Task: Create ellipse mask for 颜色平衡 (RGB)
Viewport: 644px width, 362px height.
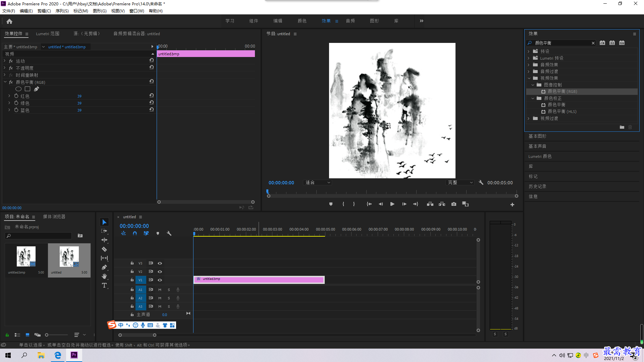Action: coord(18,89)
